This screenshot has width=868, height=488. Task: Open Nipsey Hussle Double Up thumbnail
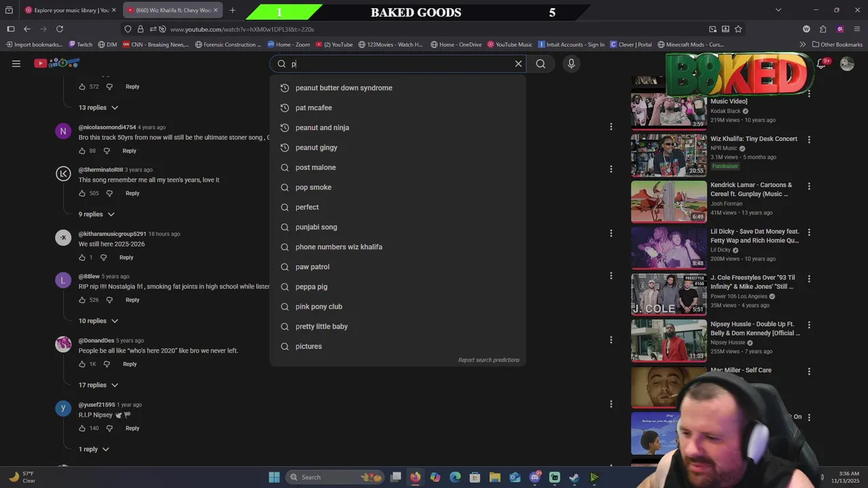coord(669,340)
